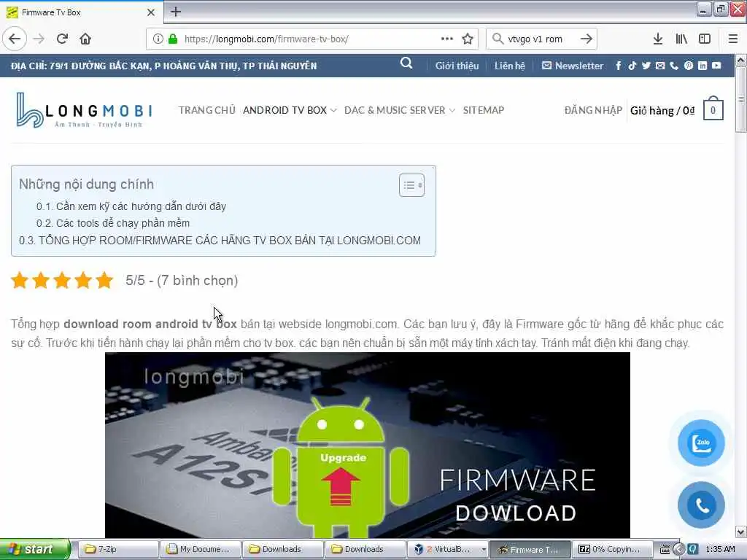
Task: Expand the VirtualBox taskbar group arrow
Action: point(483,550)
